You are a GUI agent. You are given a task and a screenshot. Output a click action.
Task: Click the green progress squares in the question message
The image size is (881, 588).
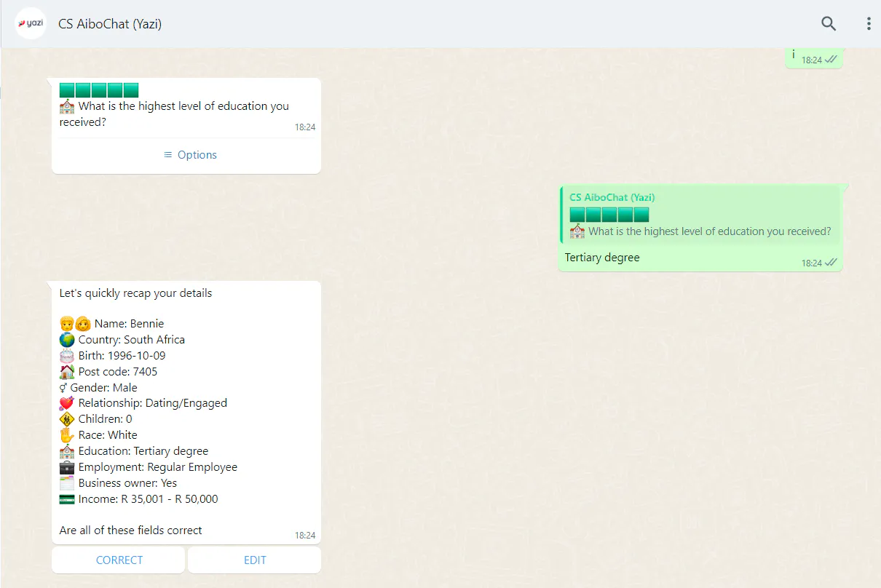coord(99,90)
